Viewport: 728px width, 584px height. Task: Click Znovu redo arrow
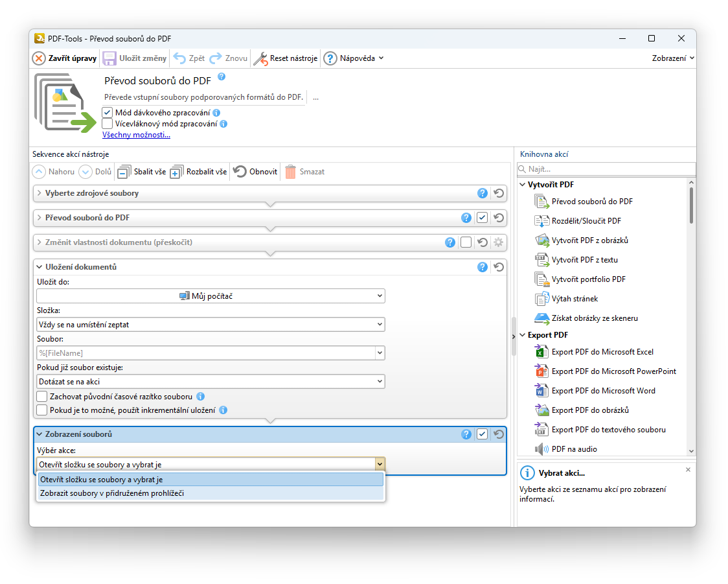(x=216, y=58)
